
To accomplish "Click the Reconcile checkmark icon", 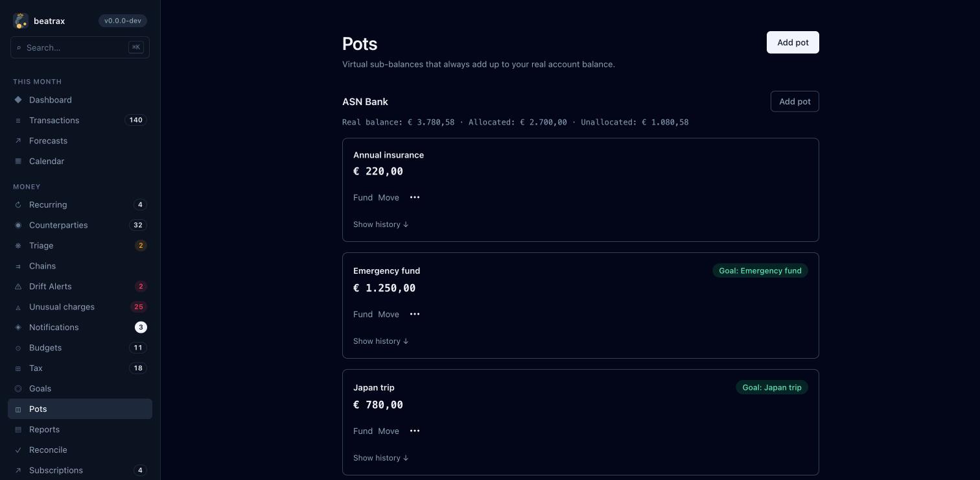I will (x=18, y=450).
